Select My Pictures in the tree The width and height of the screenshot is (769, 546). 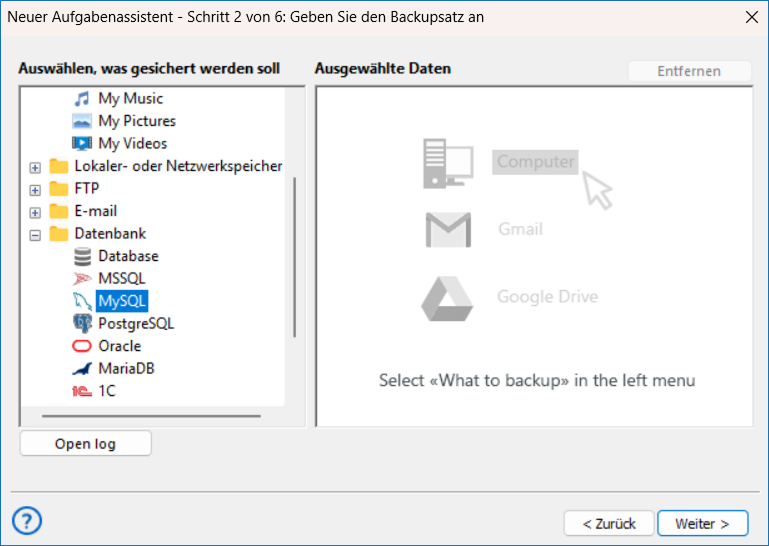(x=137, y=121)
